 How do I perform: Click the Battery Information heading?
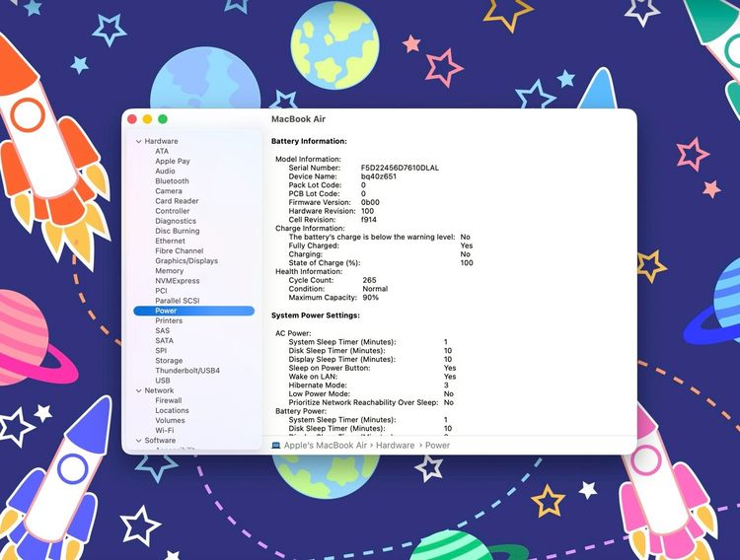click(309, 141)
